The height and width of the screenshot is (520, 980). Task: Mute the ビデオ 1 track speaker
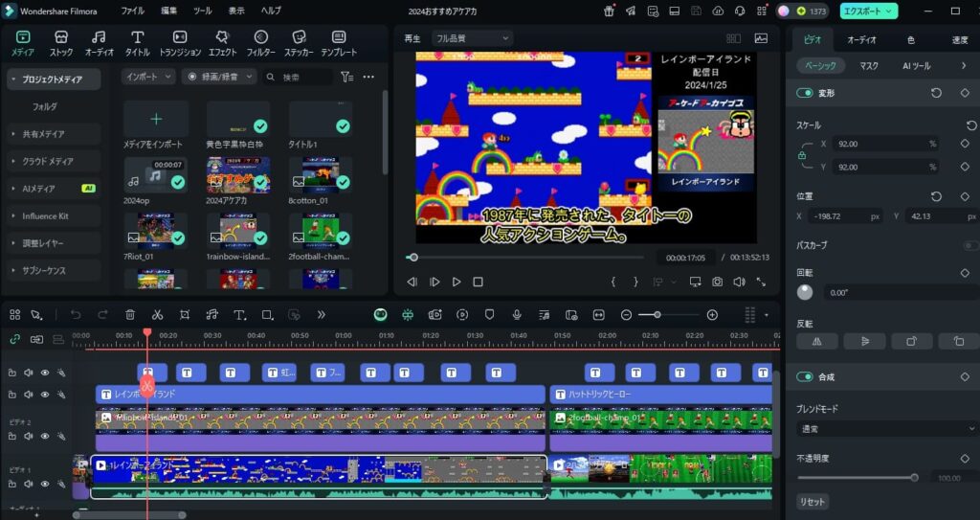(28, 485)
